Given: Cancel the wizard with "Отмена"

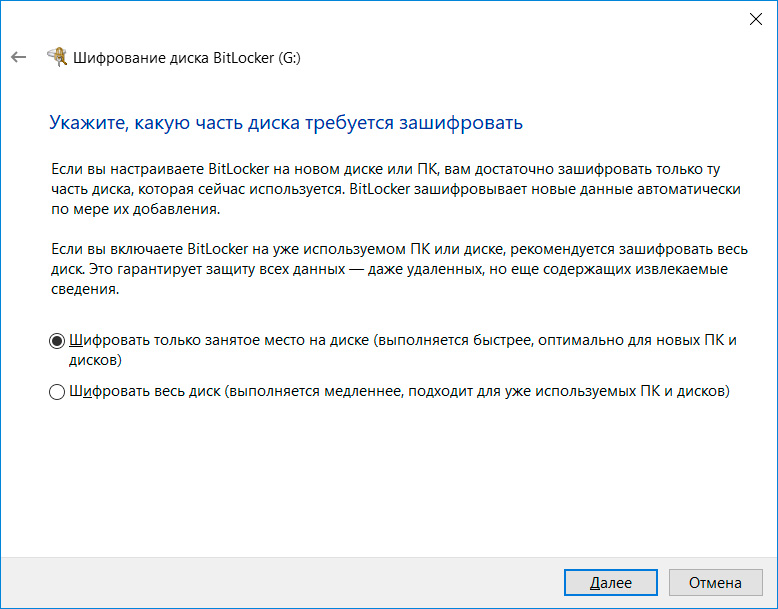Looking at the screenshot, I should [x=715, y=582].
